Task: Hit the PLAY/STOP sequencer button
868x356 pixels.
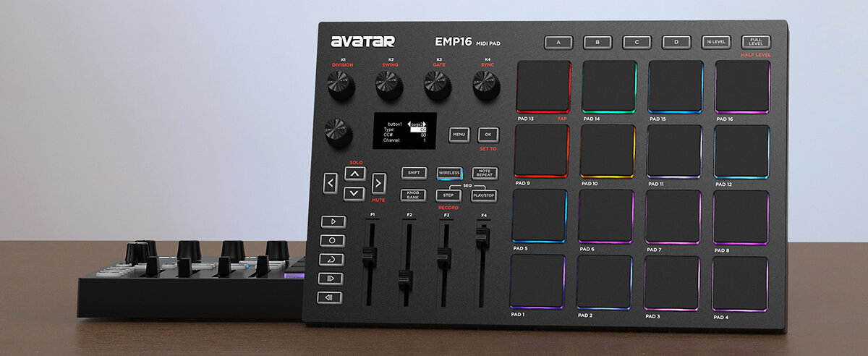Action: pyautogui.click(x=484, y=195)
